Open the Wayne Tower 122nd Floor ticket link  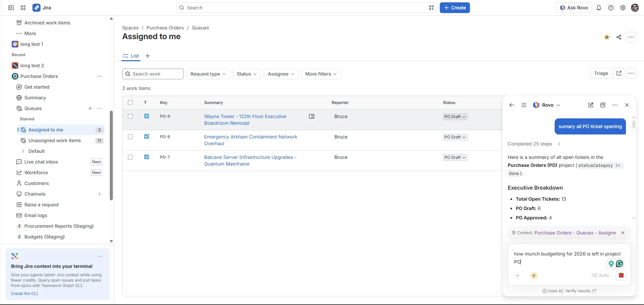(x=245, y=120)
